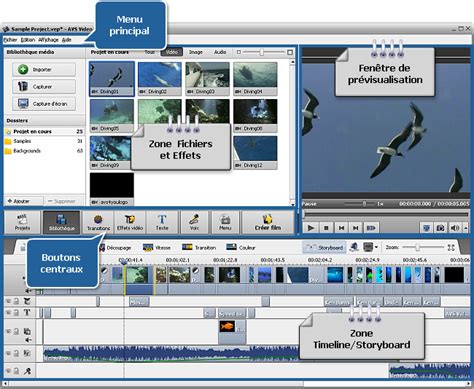The height and width of the screenshot is (389, 474).
Task: Lock the video effects track
Action: (16, 302)
